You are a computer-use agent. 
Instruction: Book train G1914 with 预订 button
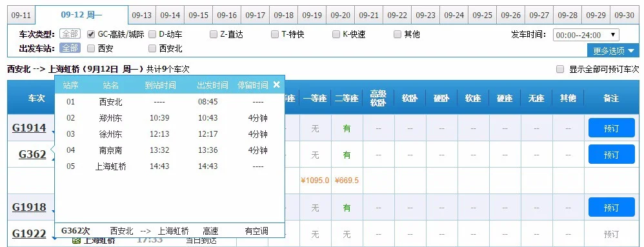pyautogui.click(x=612, y=128)
